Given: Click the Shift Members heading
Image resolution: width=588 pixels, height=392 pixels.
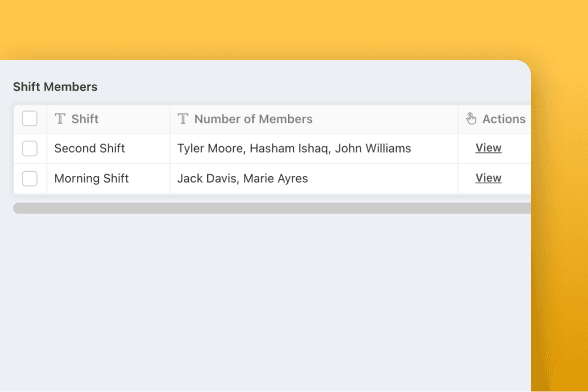Looking at the screenshot, I should tap(55, 87).
